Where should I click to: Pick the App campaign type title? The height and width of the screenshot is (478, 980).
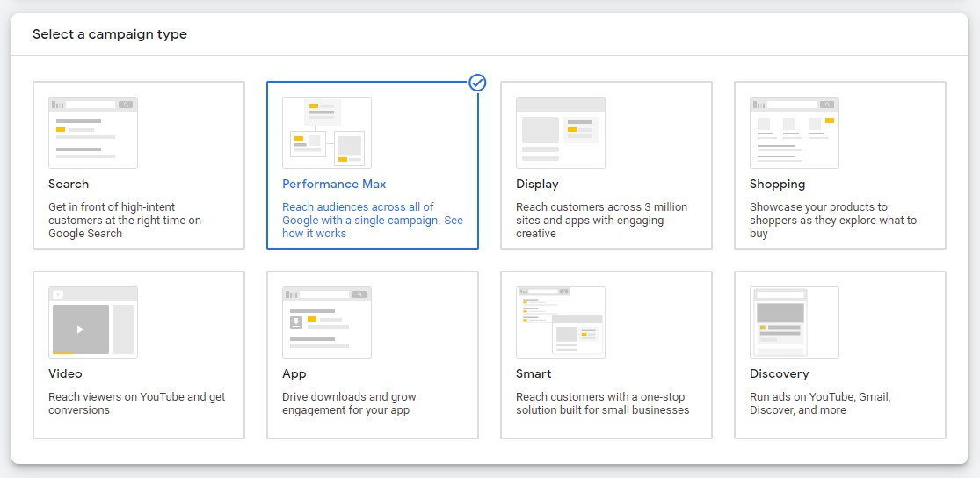click(x=294, y=374)
